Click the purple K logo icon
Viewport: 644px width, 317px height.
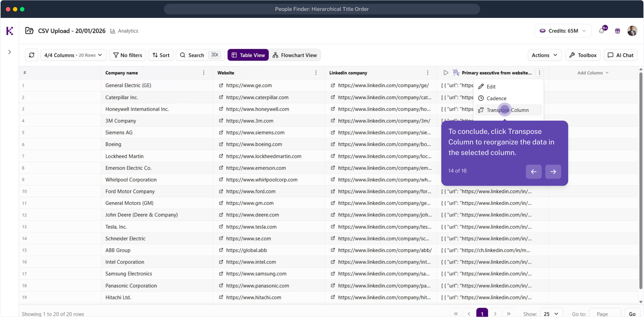10,31
